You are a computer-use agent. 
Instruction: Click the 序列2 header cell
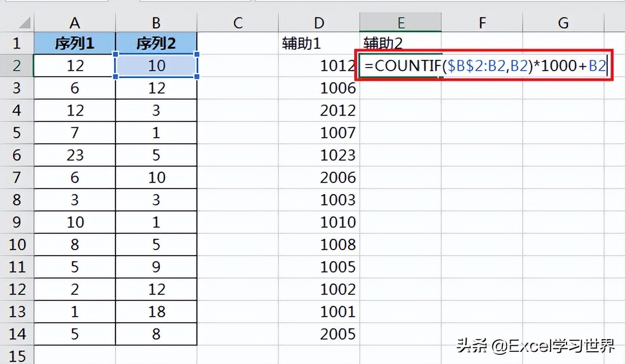[156, 43]
